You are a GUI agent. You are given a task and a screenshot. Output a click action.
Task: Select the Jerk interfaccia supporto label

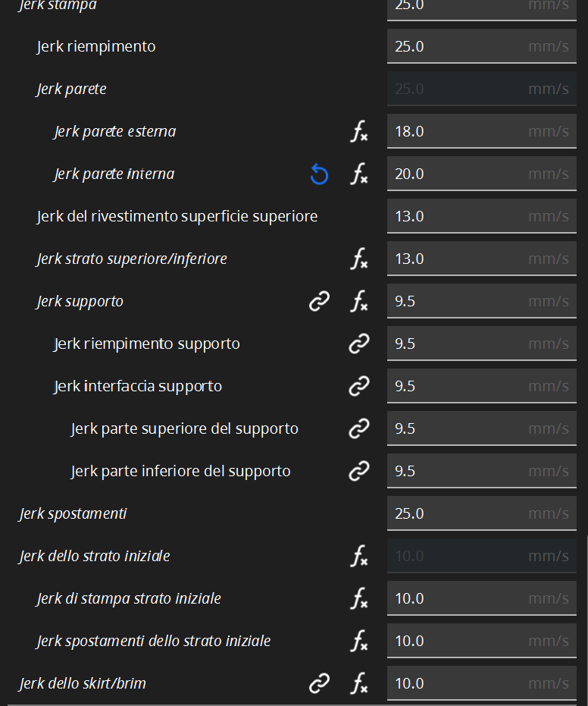137,386
